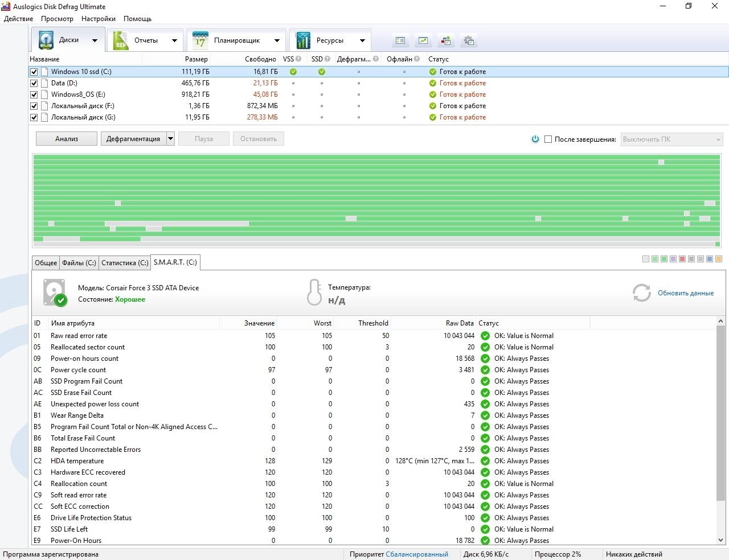The image size is (729, 560).
Task: Click the Дефрагм... column help icon
Action: (376, 59)
